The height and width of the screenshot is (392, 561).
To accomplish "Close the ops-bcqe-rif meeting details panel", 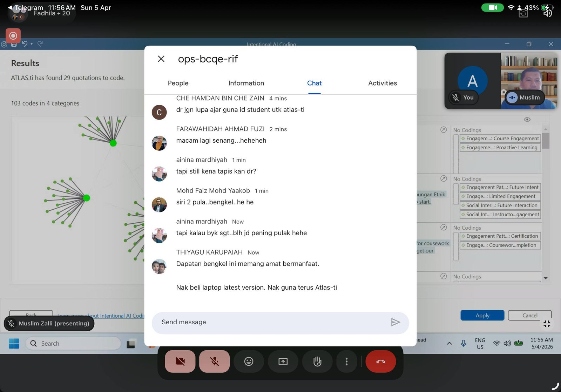I will (161, 59).
